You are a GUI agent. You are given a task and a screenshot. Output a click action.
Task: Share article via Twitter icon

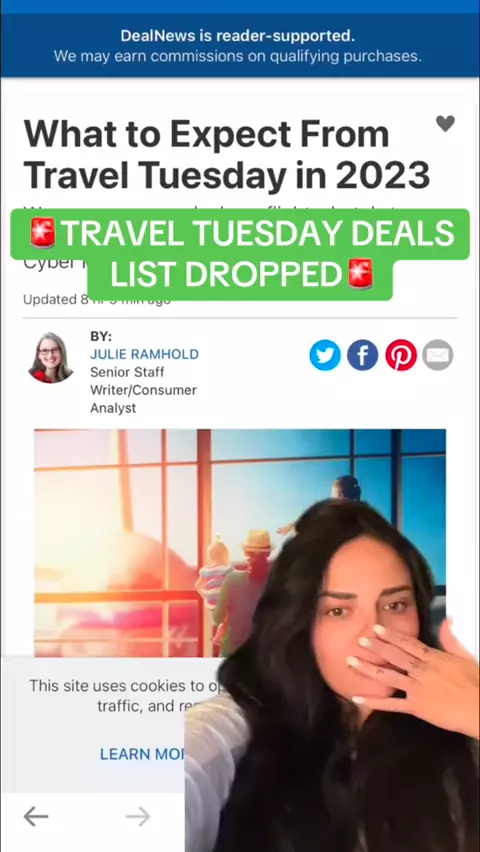pyautogui.click(x=325, y=355)
